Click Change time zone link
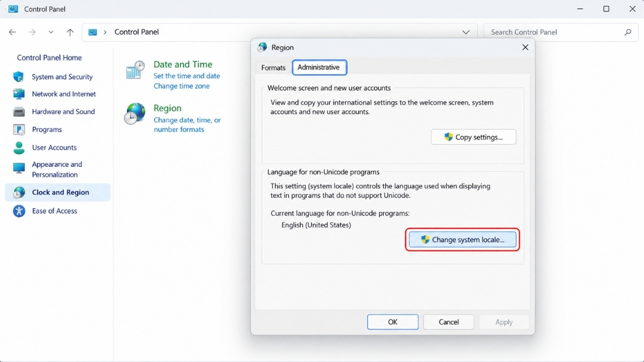Screen dimensions: 644x362 click(x=182, y=86)
